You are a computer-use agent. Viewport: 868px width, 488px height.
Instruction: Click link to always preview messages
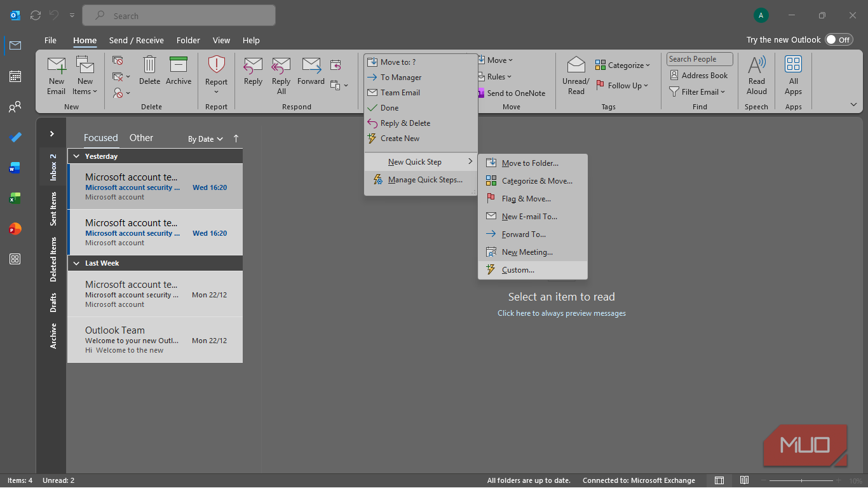pos(561,313)
